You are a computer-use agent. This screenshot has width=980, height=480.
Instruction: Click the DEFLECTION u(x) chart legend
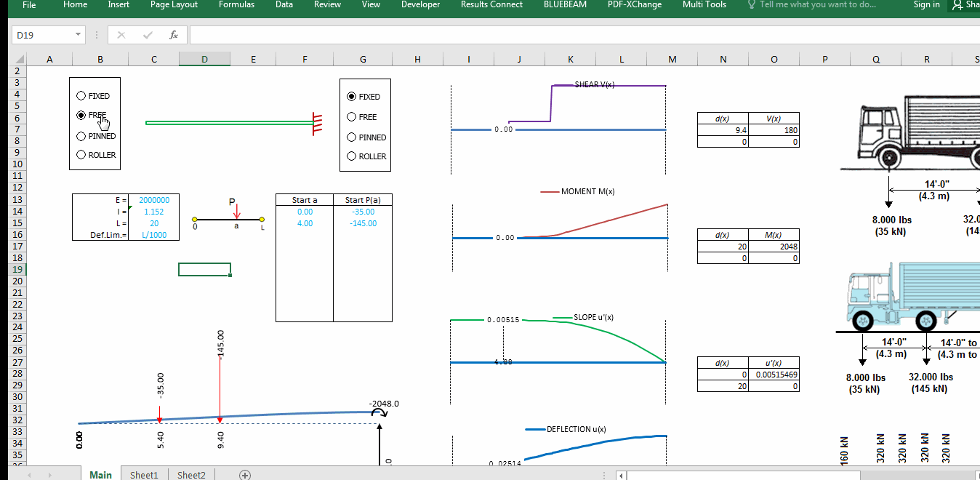pos(566,429)
